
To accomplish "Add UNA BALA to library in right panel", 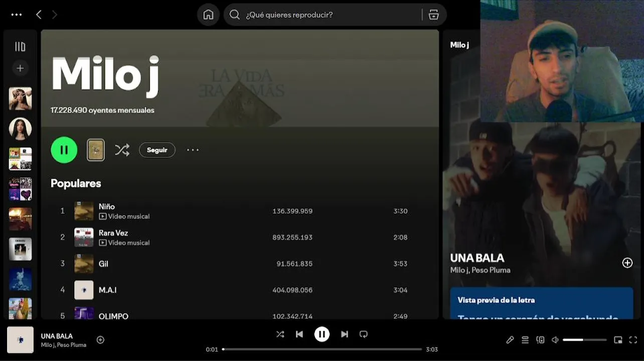I will click(x=627, y=263).
